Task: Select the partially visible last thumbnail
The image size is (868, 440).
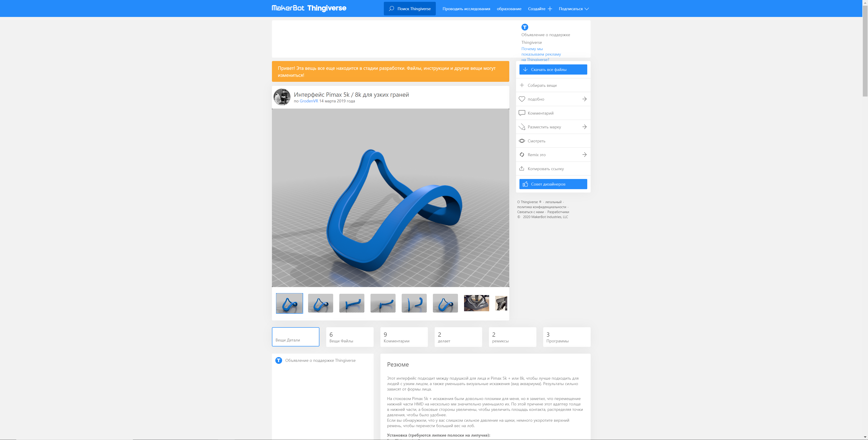Action: 501,303
